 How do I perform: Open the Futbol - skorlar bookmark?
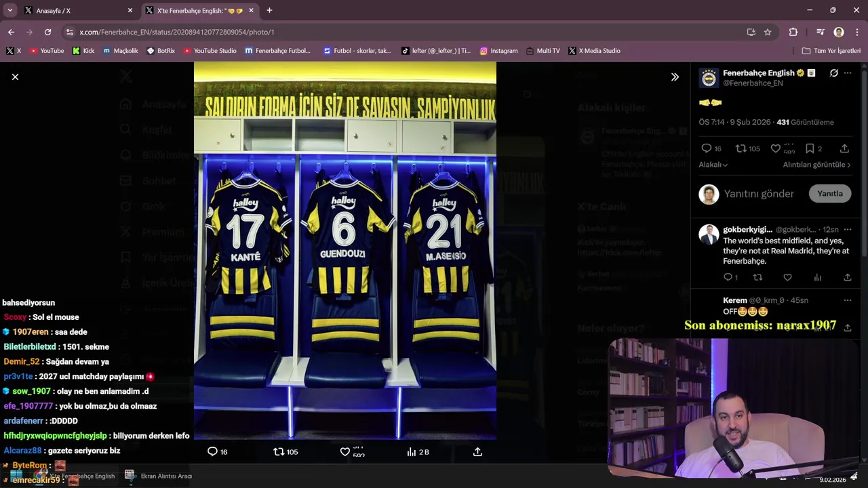(357, 51)
